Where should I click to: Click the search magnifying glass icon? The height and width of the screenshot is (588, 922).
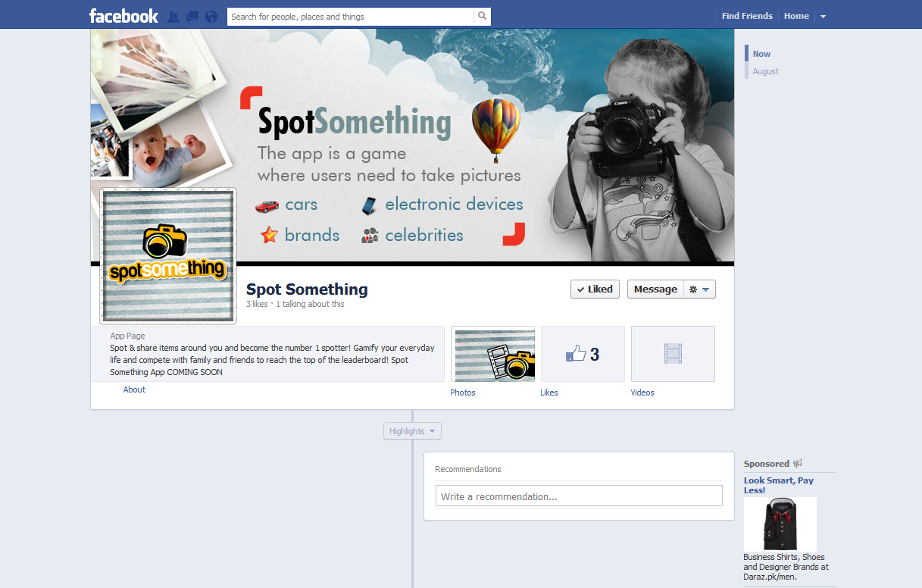483,15
